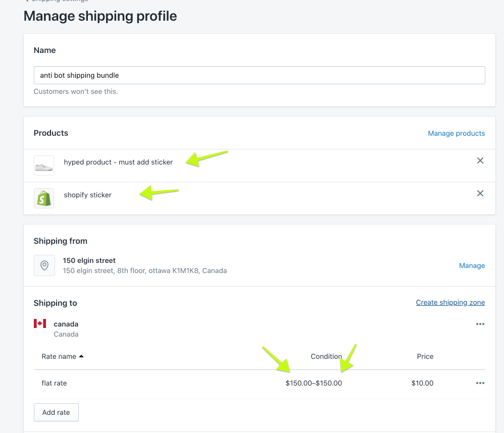Click Manage link for shipping location

click(x=472, y=265)
